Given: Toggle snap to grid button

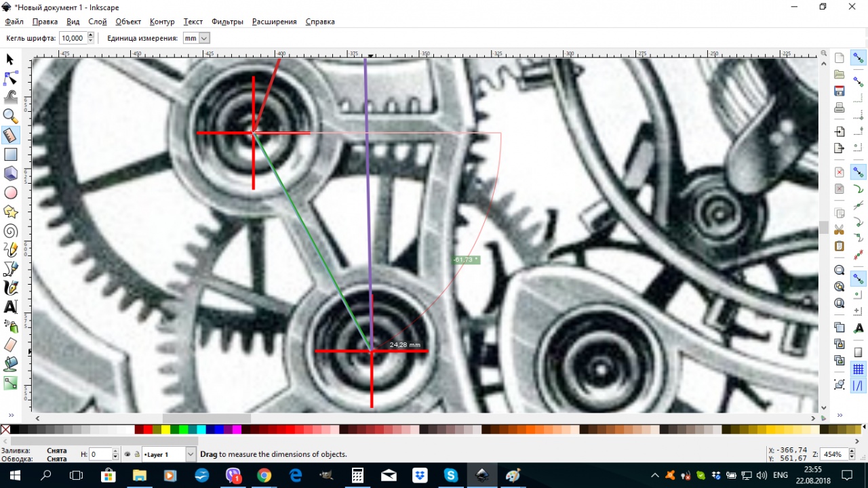Looking at the screenshot, I should [858, 369].
